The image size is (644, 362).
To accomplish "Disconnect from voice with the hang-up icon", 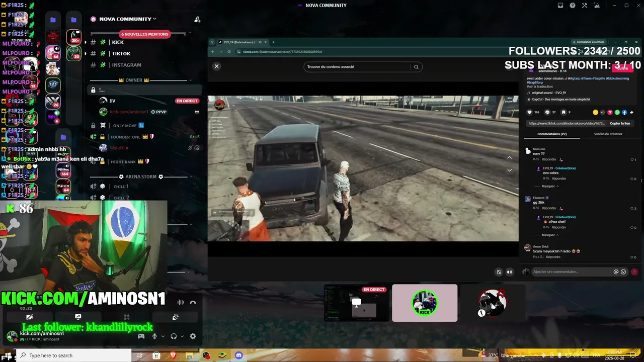I will [x=192, y=302].
